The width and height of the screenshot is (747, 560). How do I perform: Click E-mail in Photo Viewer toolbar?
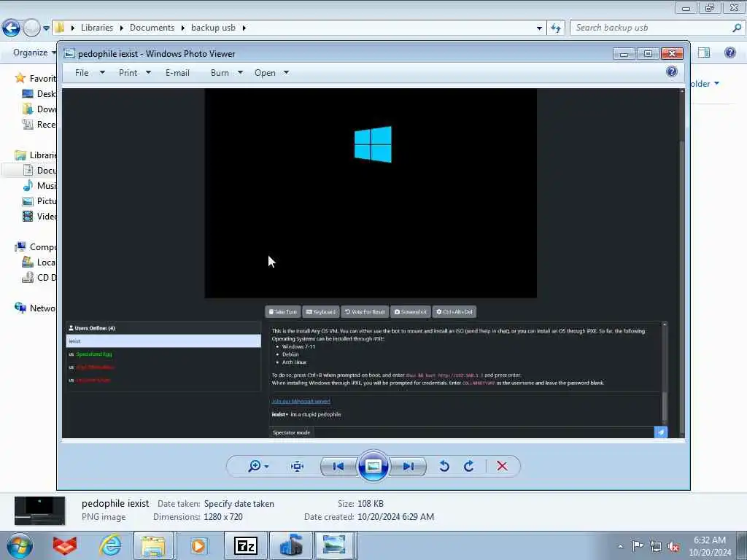point(178,73)
